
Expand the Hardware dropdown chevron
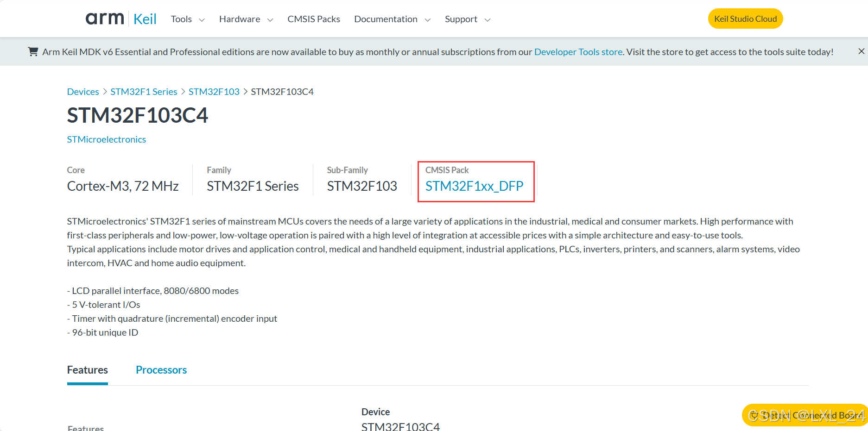[270, 20]
